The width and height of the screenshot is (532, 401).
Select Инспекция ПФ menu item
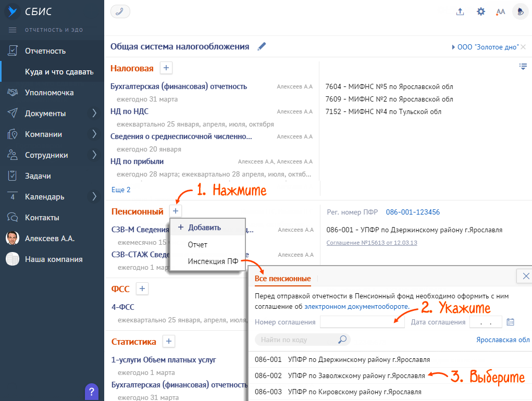point(213,261)
